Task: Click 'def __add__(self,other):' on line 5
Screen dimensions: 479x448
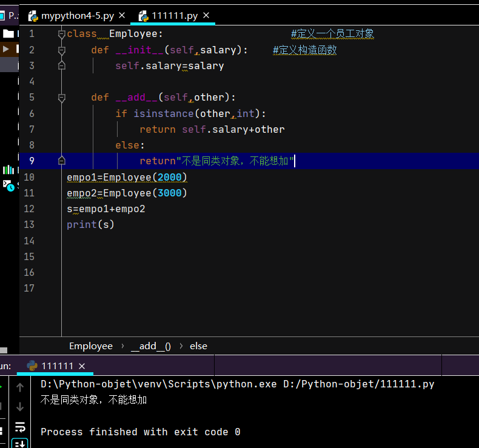Action: (x=164, y=98)
